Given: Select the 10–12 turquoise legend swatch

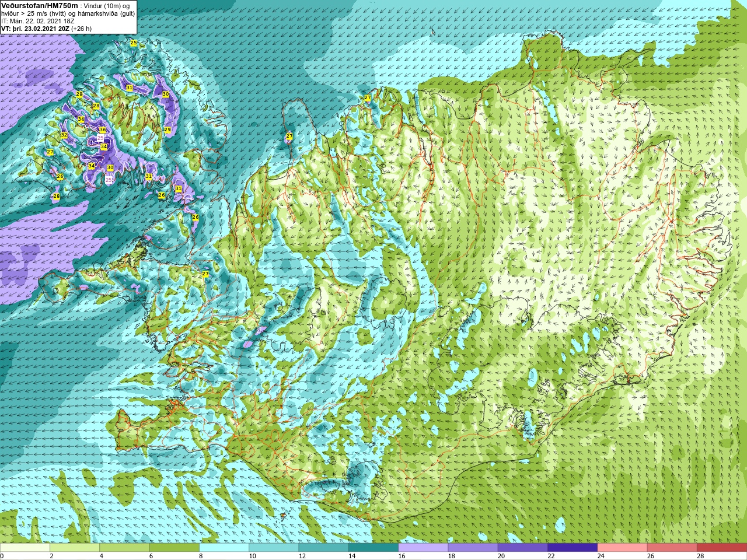Looking at the screenshot, I should click(x=274, y=548).
